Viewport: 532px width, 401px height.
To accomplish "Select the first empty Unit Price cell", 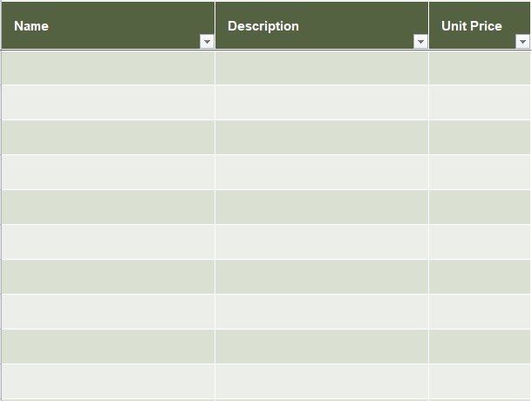I will coord(480,68).
